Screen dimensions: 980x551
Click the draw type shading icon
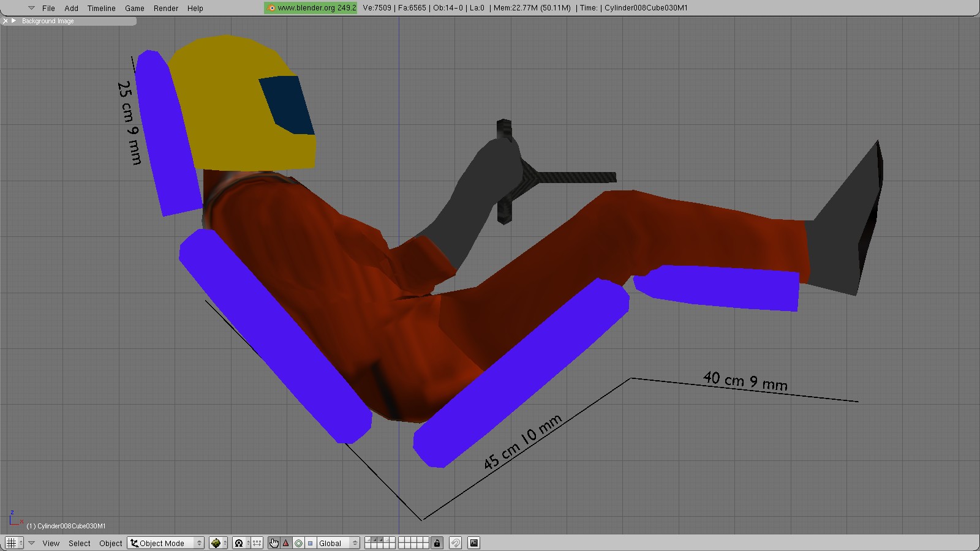click(x=216, y=543)
